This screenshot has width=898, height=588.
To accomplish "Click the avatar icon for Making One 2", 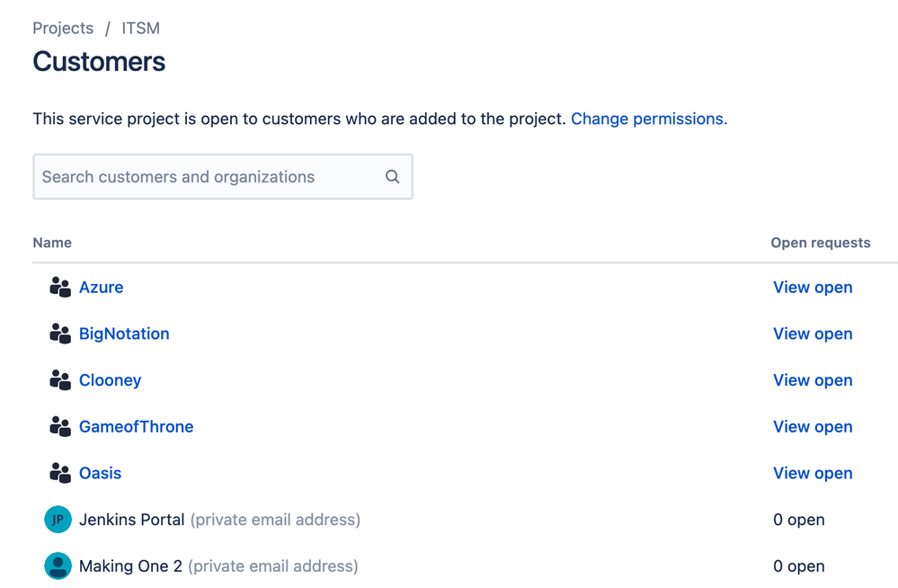I will tap(58, 566).
